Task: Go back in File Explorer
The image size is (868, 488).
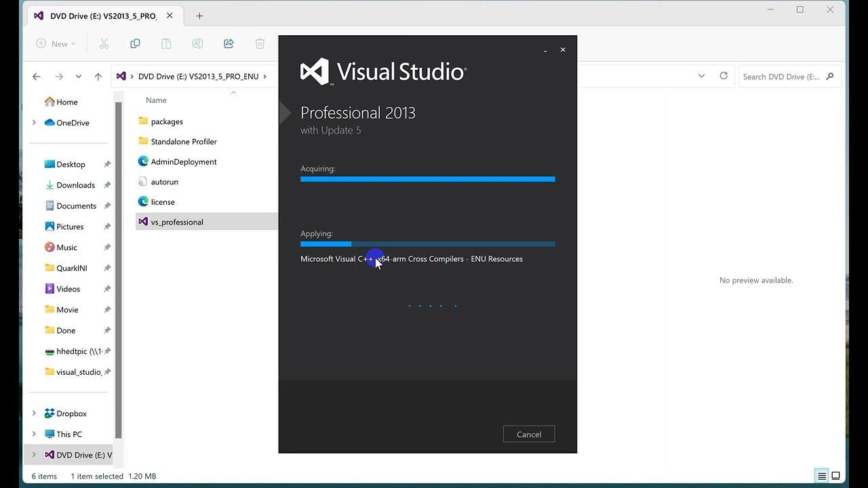Action: click(x=37, y=77)
